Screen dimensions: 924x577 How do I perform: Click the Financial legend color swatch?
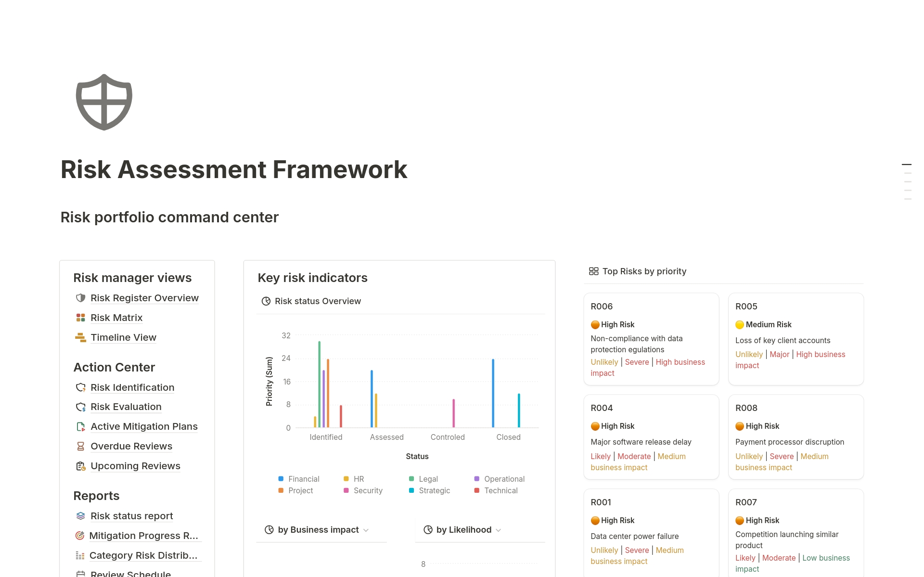click(281, 479)
